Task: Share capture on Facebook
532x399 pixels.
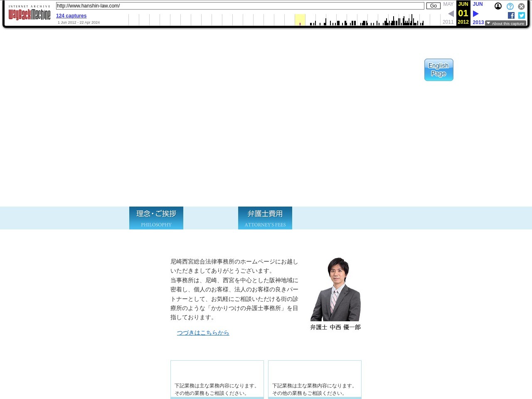Action: click(511, 15)
